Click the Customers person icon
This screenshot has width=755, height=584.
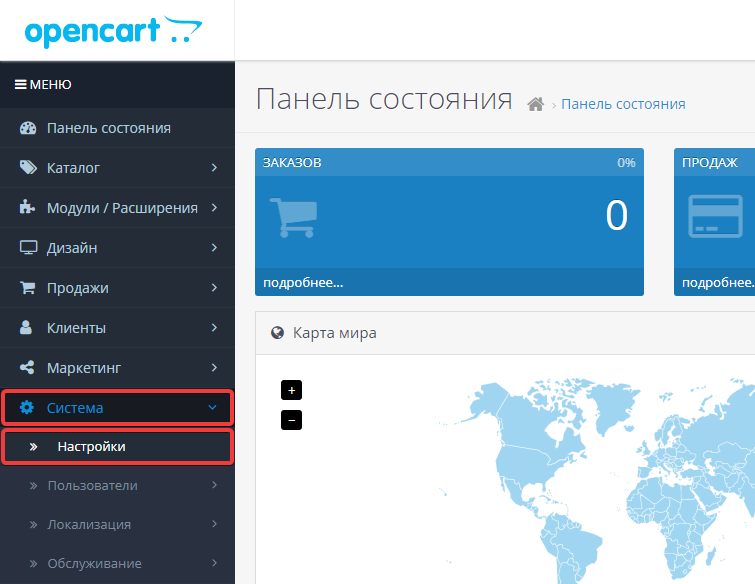[28, 328]
